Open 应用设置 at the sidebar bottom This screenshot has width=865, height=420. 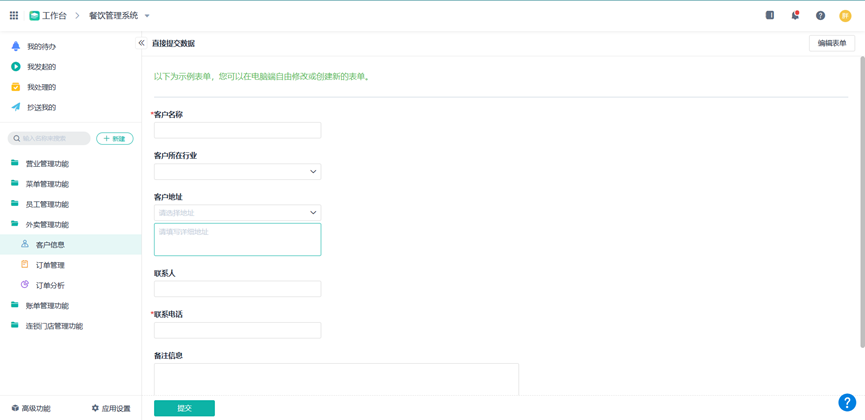click(111, 408)
